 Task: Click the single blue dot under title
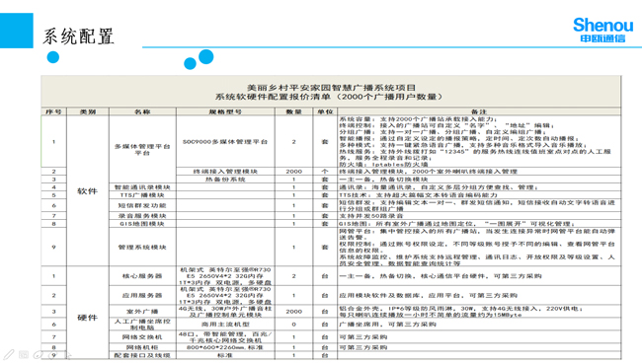click(x=52, y=57)
